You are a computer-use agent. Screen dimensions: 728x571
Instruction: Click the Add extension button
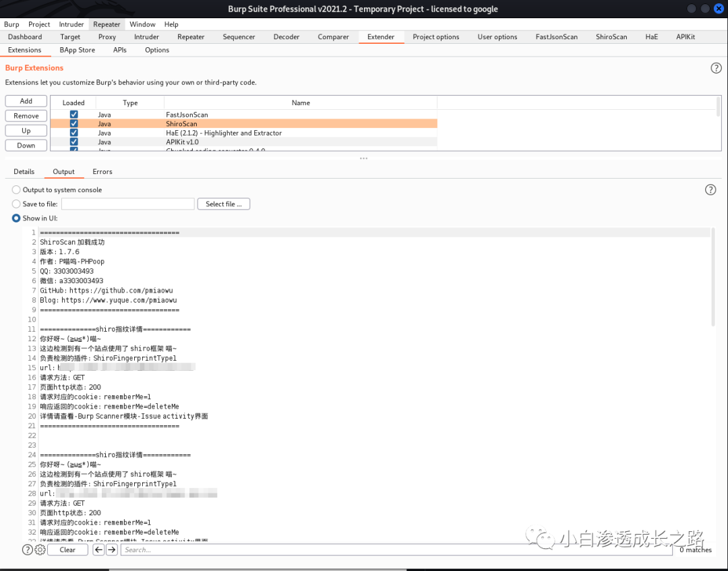click(x=26, y=100)
